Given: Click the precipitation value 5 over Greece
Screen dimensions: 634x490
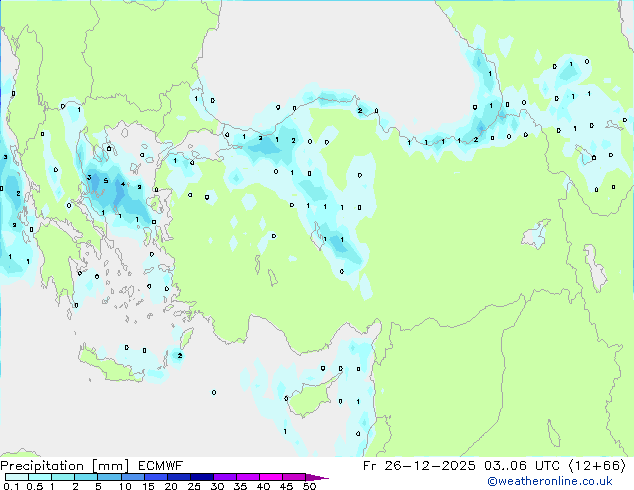Looking at the screenshot, I should (105, 181).
